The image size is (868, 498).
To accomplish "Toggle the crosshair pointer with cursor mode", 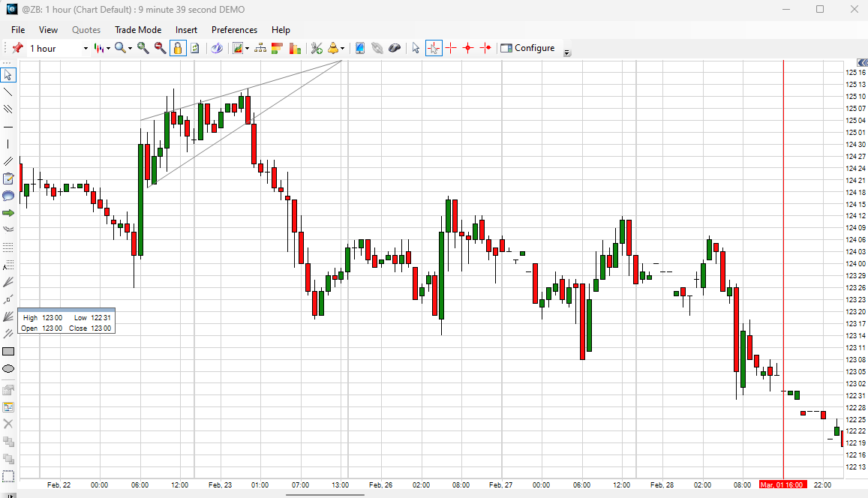I will pyautogui.click(x=434, y=48).
